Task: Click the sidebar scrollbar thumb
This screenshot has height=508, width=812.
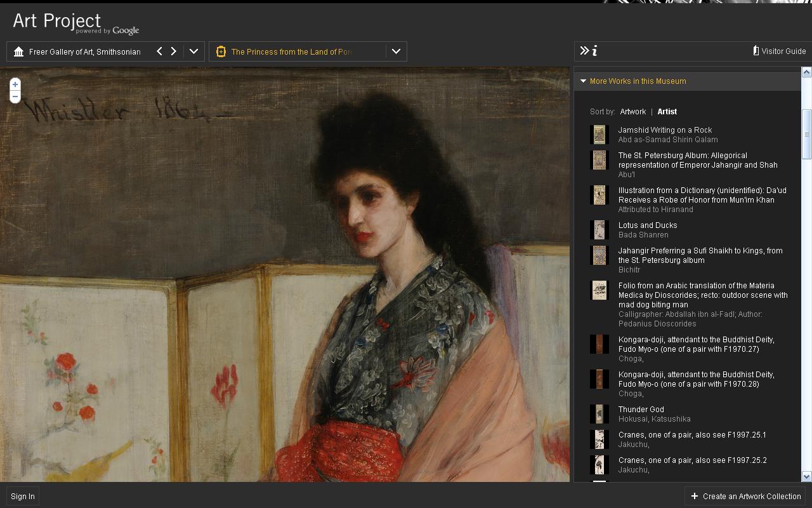Action: point(807,134)
